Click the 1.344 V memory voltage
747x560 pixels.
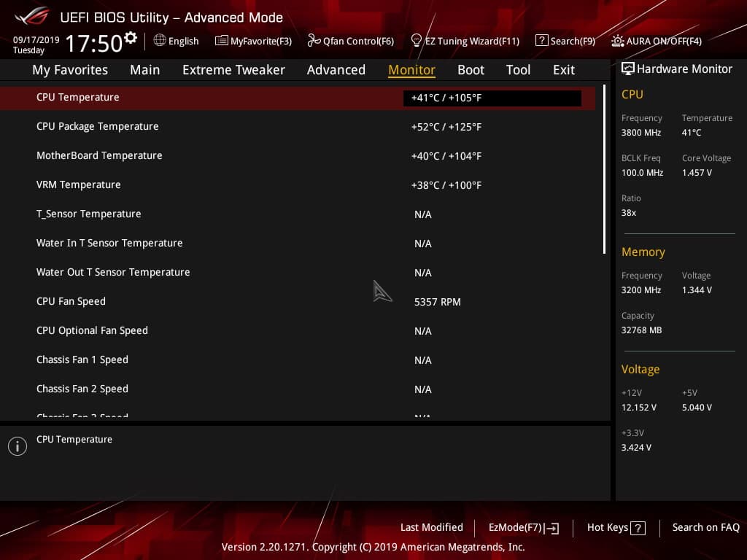[697, 290]
